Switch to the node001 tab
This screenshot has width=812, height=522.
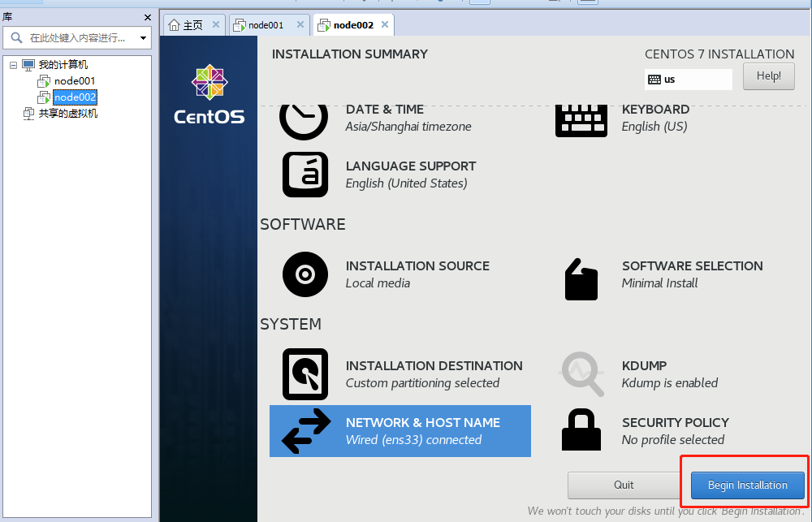click(265, 25)
